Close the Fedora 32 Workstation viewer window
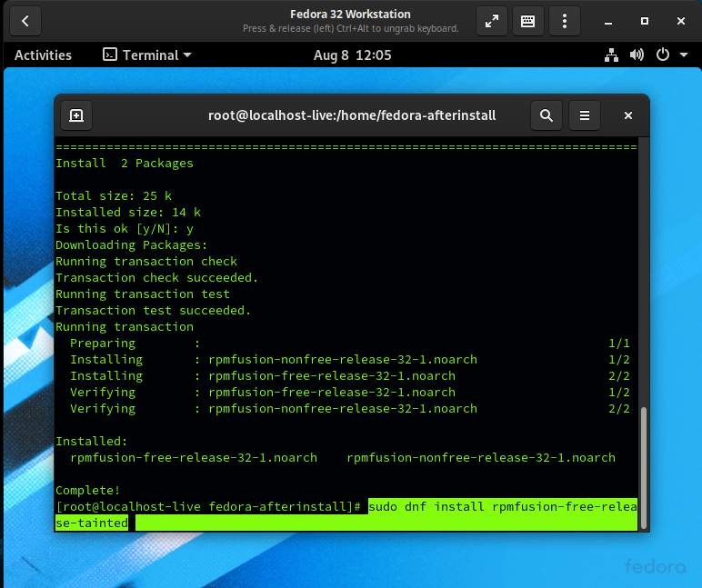This screenshot has height=588, width=702. coord(681,21)
